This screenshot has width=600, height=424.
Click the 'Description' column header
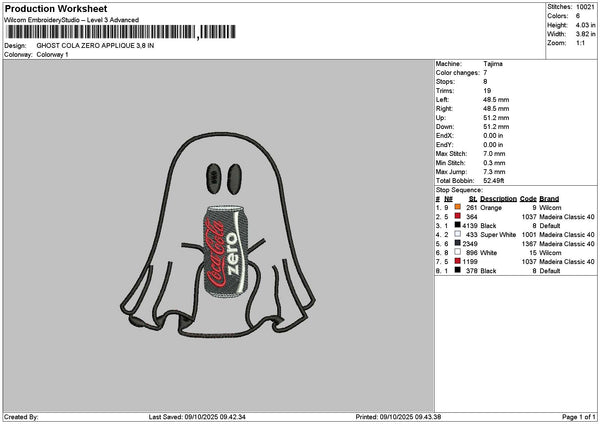tap(498, 199)
